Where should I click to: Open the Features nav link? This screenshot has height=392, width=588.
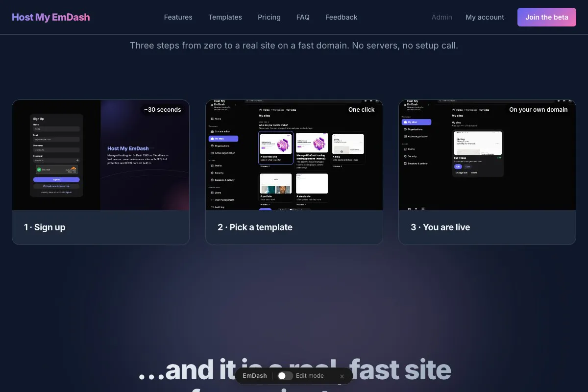[178, 17]
